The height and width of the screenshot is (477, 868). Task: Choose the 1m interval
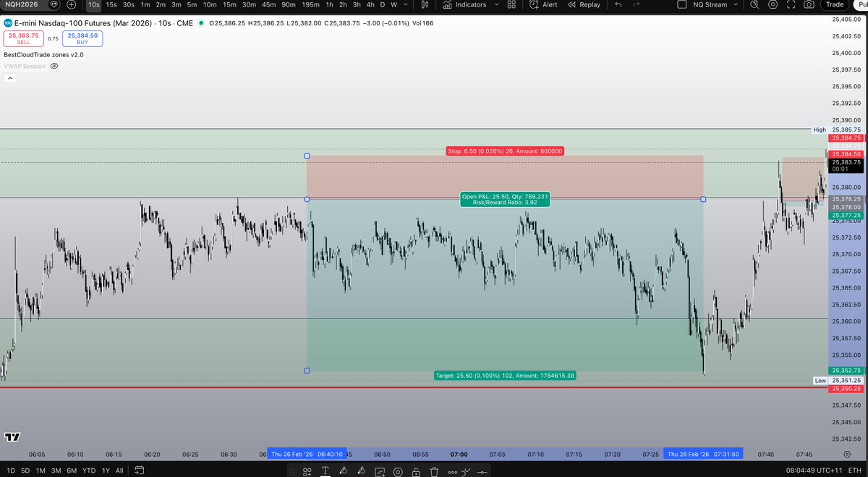point(145,4)
